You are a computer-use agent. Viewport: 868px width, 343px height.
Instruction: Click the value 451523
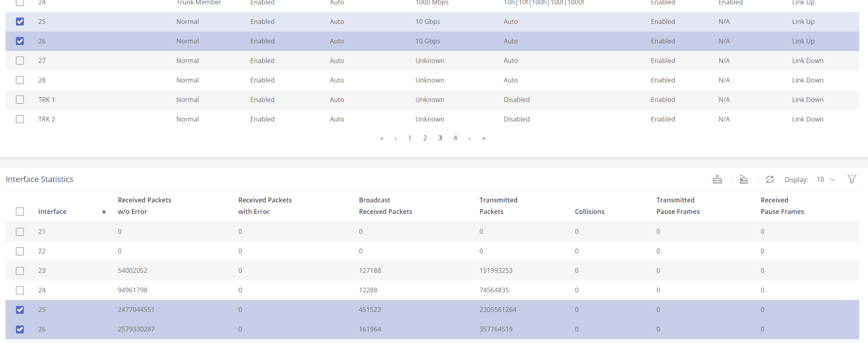370,310
